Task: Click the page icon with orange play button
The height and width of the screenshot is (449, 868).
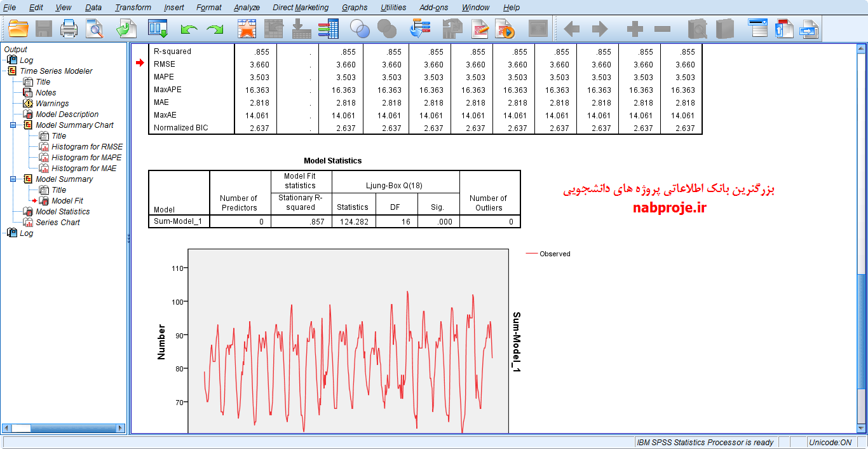Action: point(505,29)
